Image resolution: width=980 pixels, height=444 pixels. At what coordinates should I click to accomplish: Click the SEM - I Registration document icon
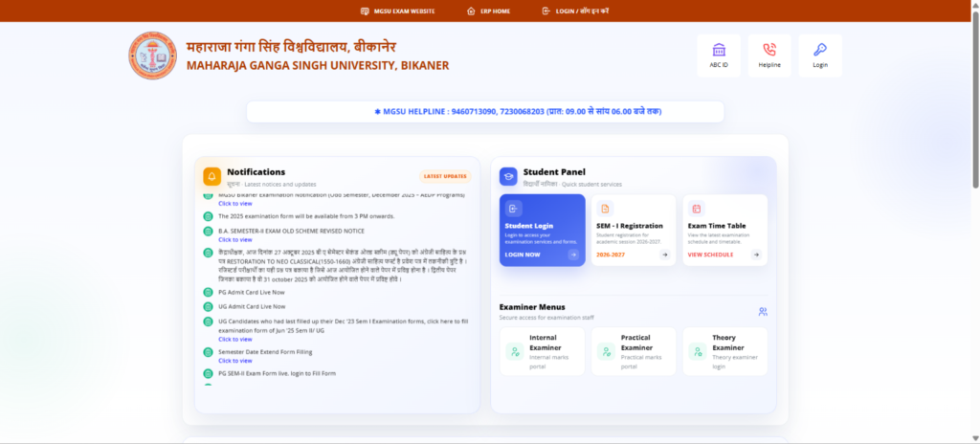(x=605, y=209)
